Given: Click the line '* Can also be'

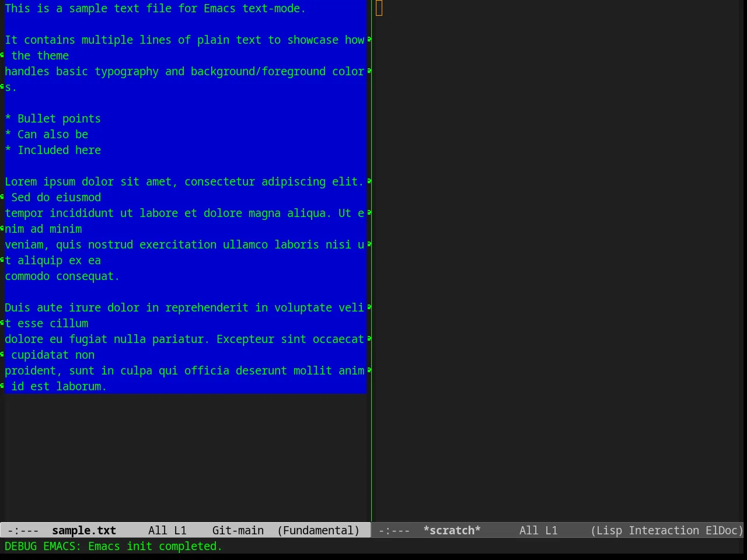Looking at the screenshot, I should (x=46, y=134).
